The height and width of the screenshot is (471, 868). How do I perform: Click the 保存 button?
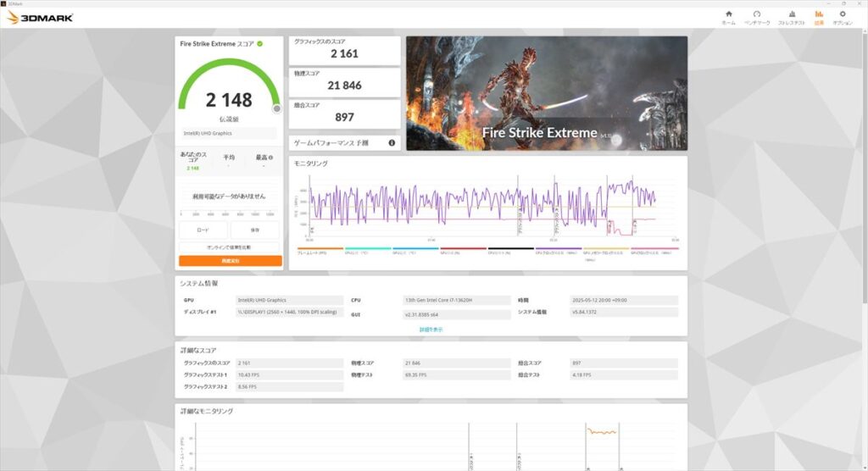pos(254,230)
